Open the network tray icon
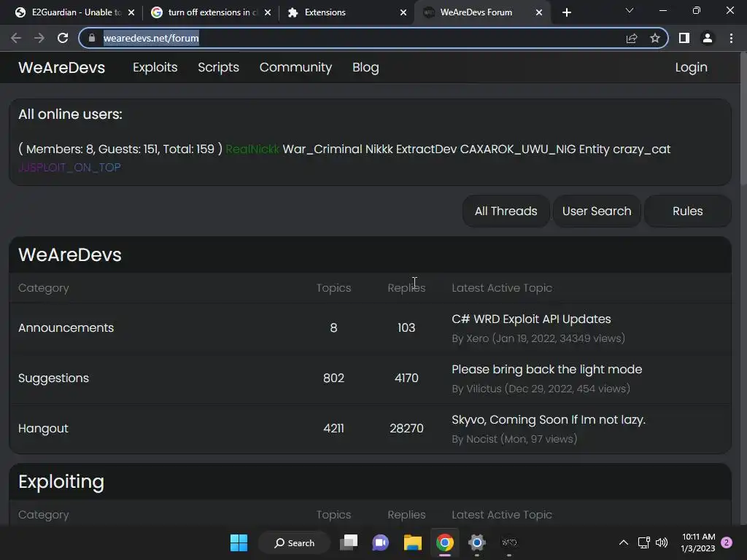This screenshot has width=747, height=560. 643,542
